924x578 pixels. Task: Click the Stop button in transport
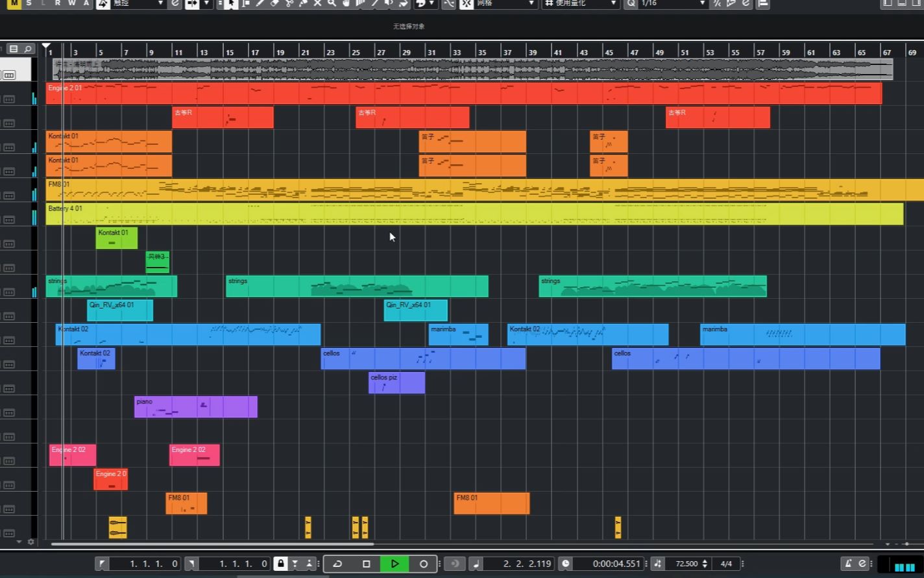coord(366,564)
